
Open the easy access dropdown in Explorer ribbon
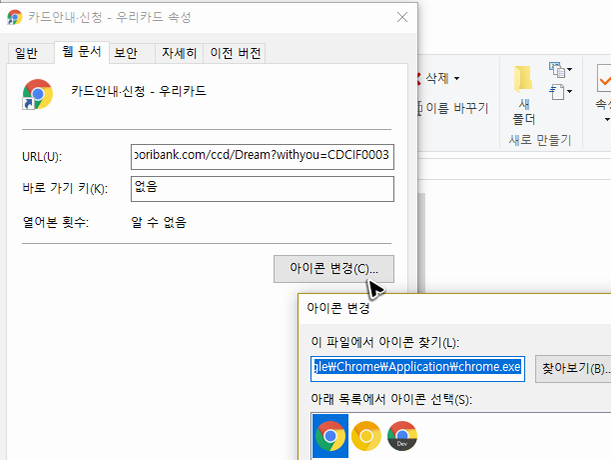click(561, 92)
